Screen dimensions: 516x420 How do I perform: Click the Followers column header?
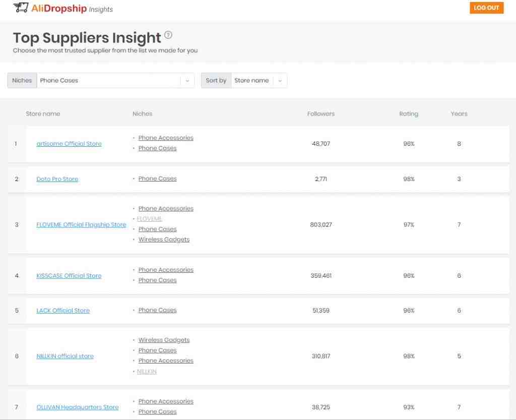point(321,114)
